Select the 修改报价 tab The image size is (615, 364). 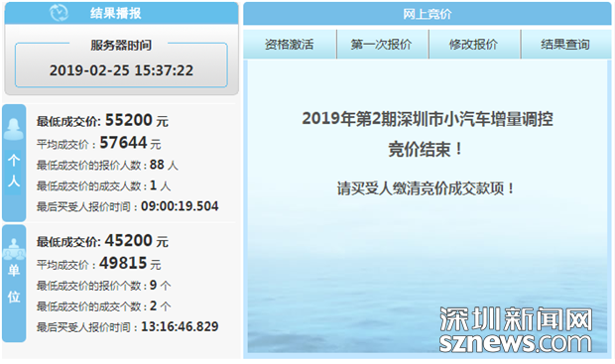click(x=474, y=45)
